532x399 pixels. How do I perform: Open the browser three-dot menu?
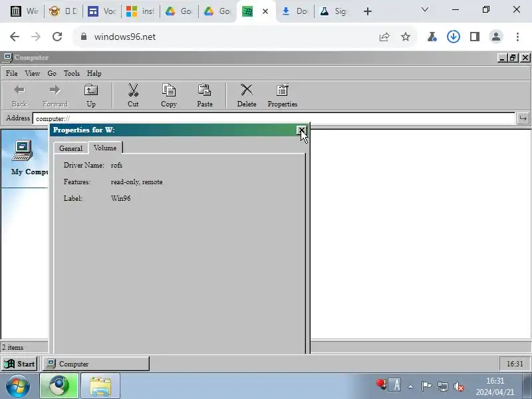(517, 37)
